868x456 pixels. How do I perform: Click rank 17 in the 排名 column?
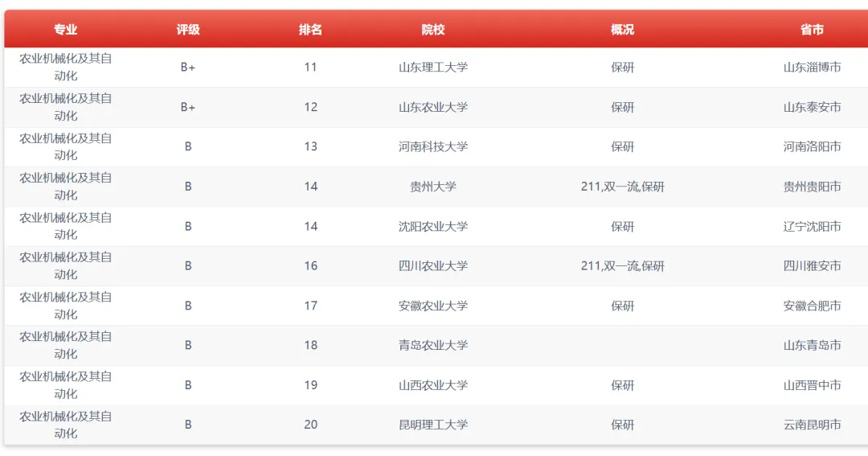pos(310,306)
